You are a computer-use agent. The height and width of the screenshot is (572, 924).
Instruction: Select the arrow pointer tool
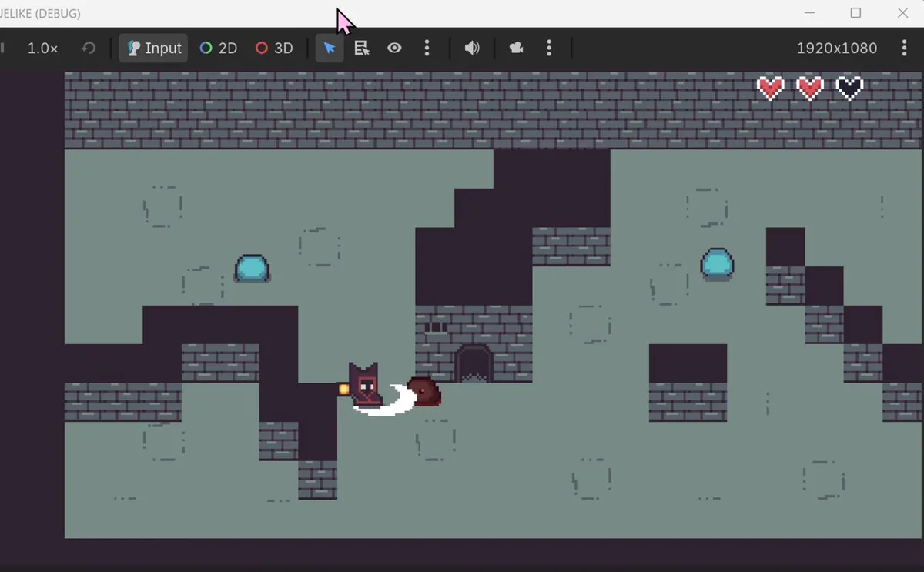[330, 48]
